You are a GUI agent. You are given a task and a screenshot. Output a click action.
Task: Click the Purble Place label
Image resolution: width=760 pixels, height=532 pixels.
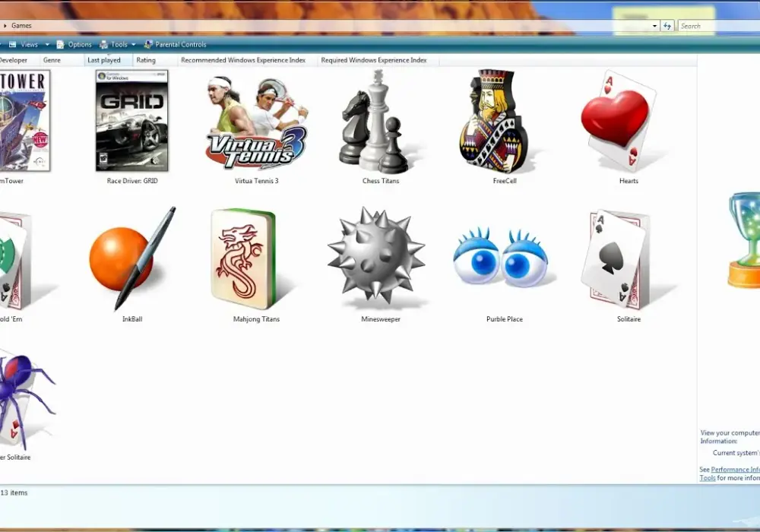[505, 318]
